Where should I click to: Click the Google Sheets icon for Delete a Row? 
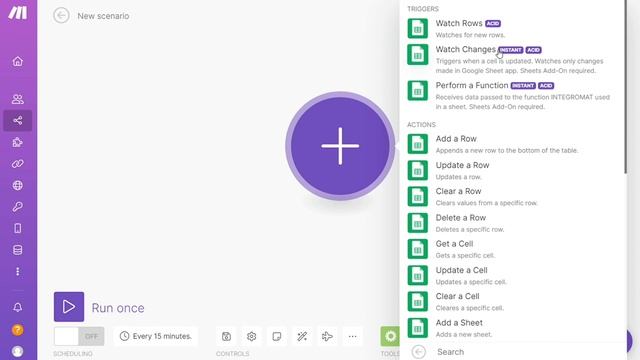[x=418, y=223]
